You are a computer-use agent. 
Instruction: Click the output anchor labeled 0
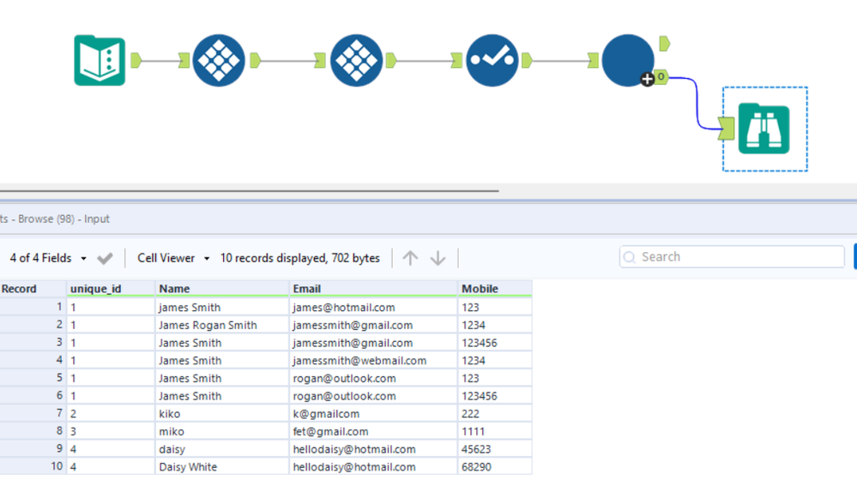[x=661, y=77]
